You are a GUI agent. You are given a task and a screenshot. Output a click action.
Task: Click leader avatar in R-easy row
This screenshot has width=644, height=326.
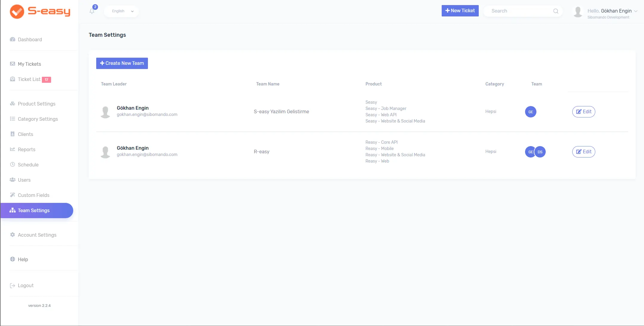pyautogui.click(x=105, y=152)
